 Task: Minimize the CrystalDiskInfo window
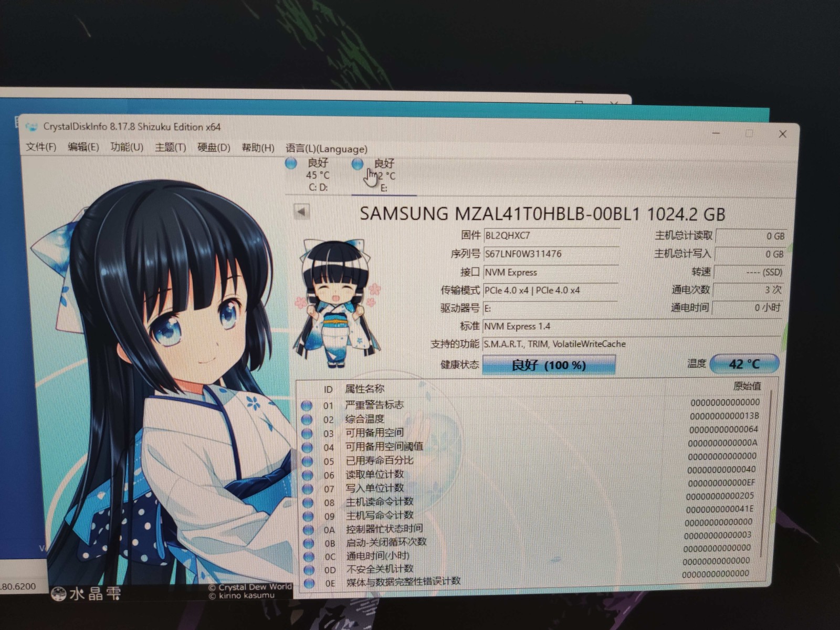click(x=716, y=133)
